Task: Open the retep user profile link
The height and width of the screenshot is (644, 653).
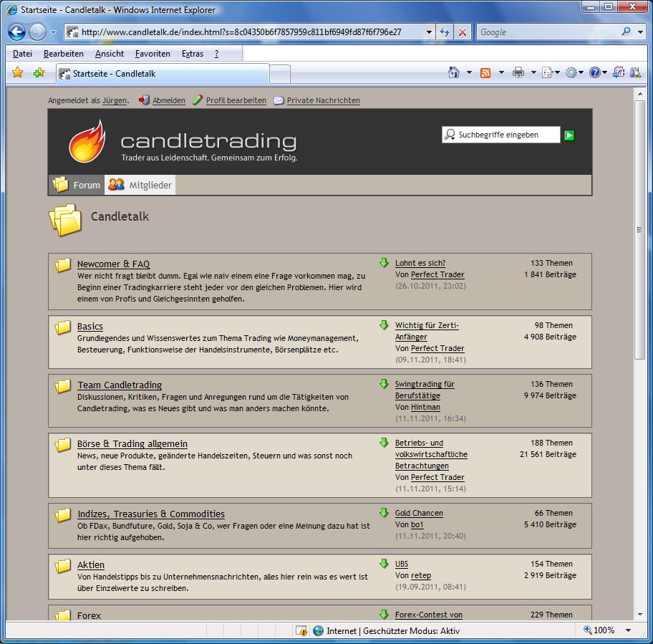Action: coord(421,575)
